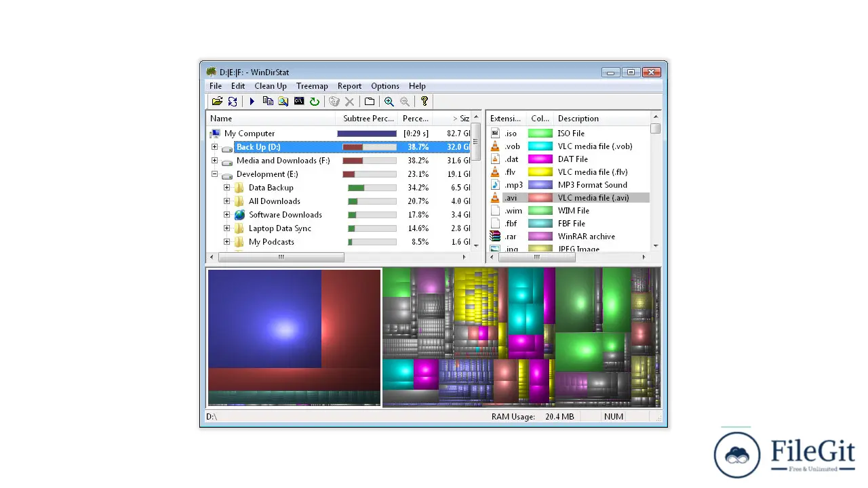Image resolution: width=868 pixels, height=488 pixels.
Task: Click the VLC cone icon beside .flv
Action: (x=495, y=172)
